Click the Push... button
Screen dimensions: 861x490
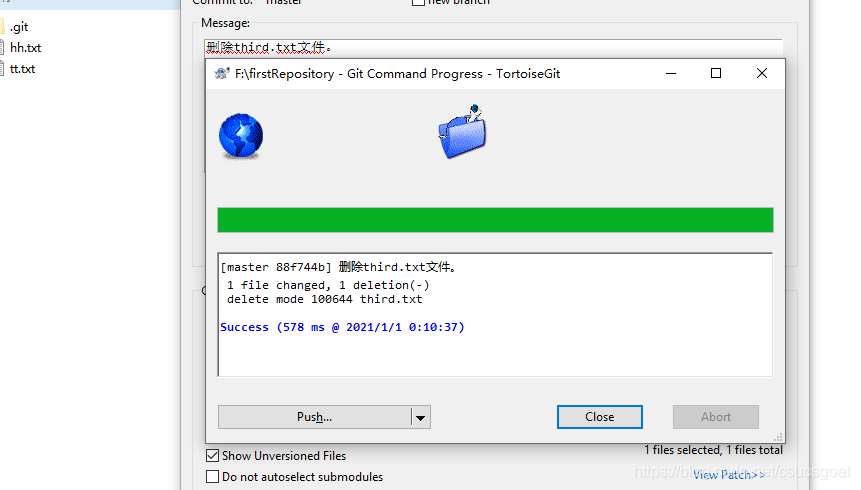[315, 417]
